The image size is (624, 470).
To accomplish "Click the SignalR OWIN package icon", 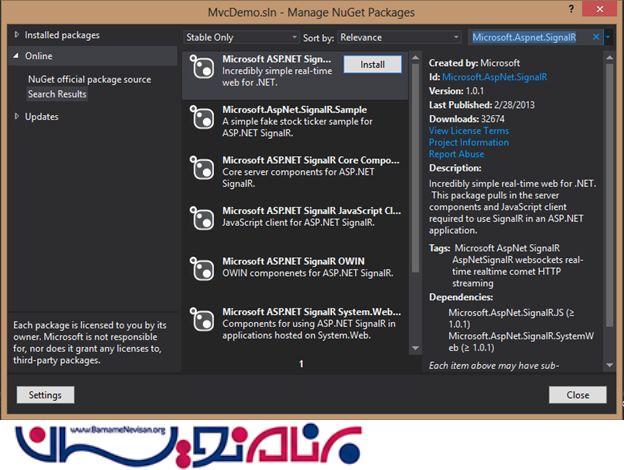I will click(x=202, y=269).
